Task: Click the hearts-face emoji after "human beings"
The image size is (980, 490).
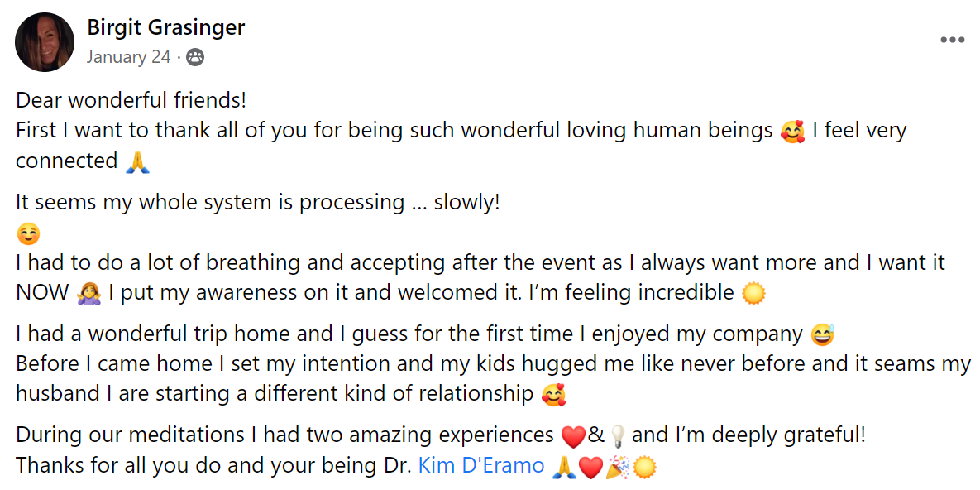Action: (x=792, y=131)
